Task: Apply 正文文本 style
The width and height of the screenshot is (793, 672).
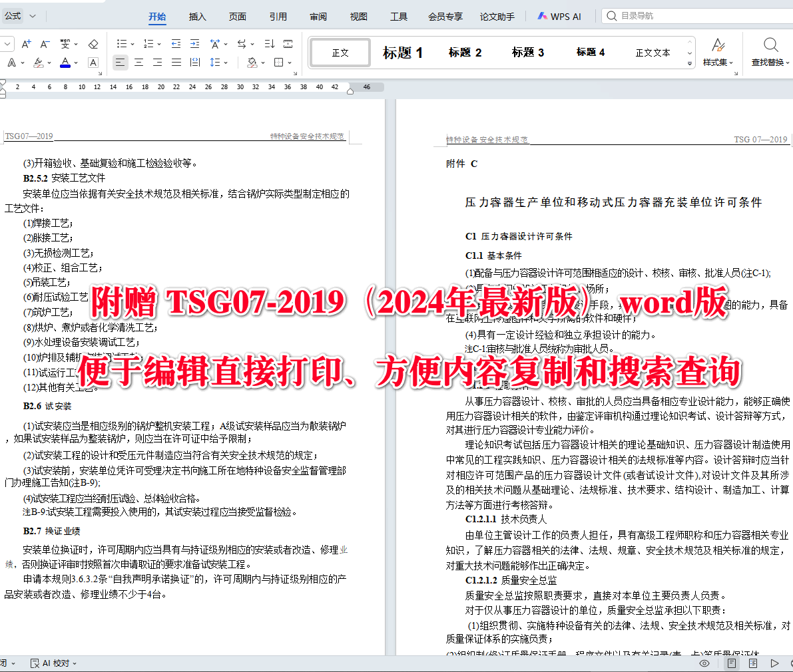Action: coord(653,53)
